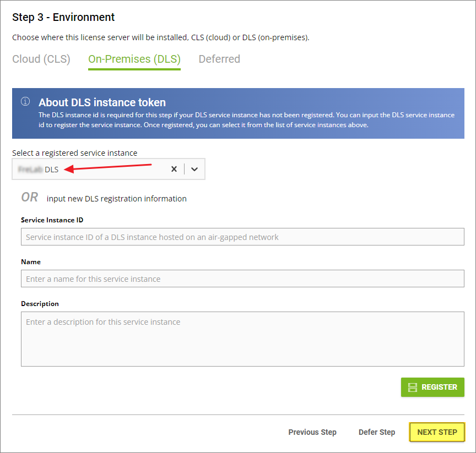Viewport: 476px width, 453px height.
Task: Click the Service Instance ID label
Action: (x=52, y=220)
